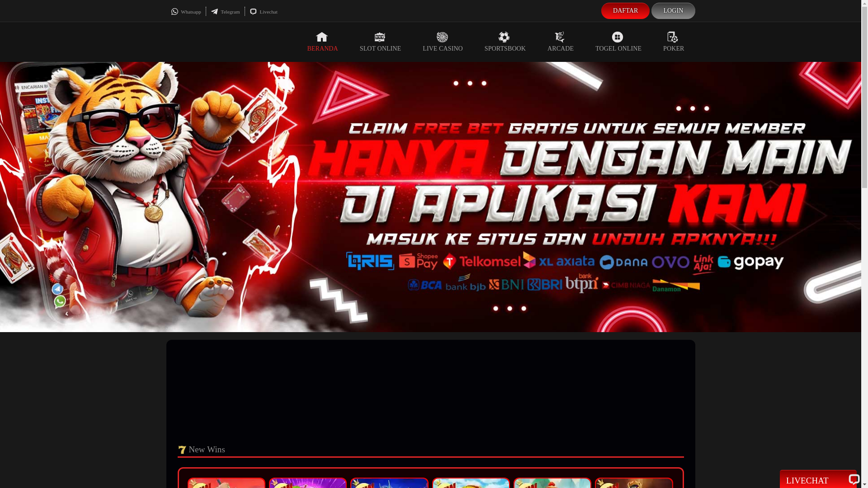
Task: Click the DAFTAR register button
Action: (x=625, y=11)
